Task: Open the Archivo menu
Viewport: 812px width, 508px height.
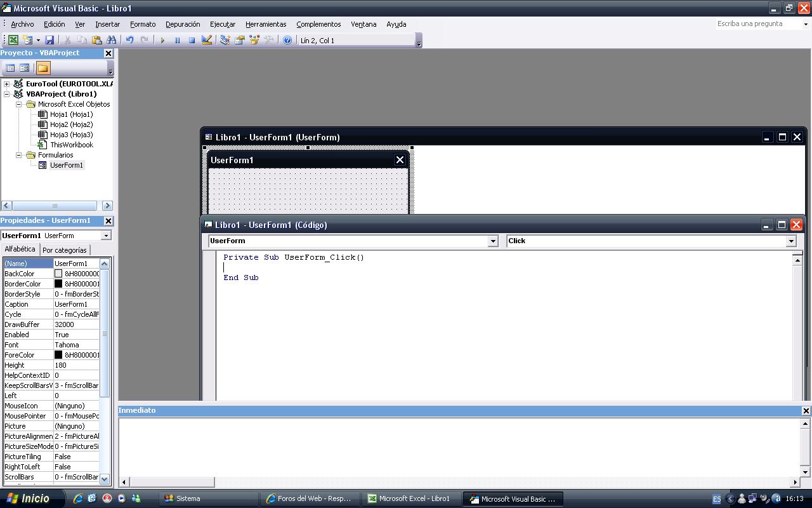Action: point(22,24)
